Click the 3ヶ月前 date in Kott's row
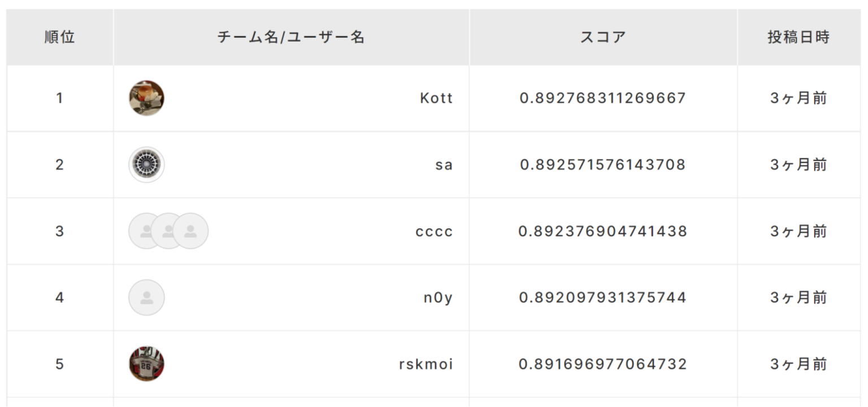The image size is (868, 407). click(x=799, y=98)
